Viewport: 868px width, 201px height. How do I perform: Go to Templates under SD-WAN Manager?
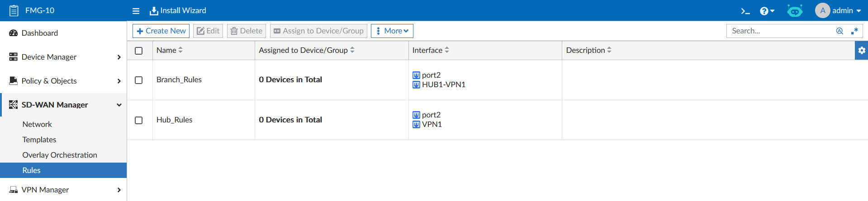click(x=39, y=140)
